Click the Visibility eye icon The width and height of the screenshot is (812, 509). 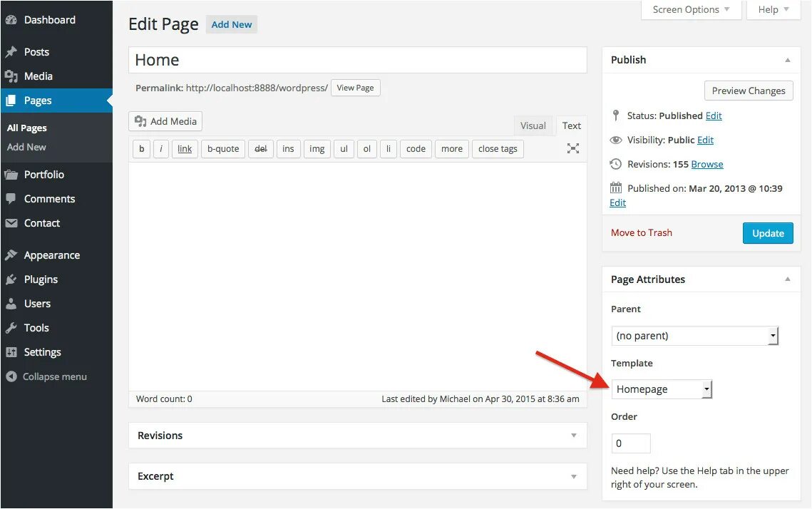pyautogui.click(x=616, y=140)
